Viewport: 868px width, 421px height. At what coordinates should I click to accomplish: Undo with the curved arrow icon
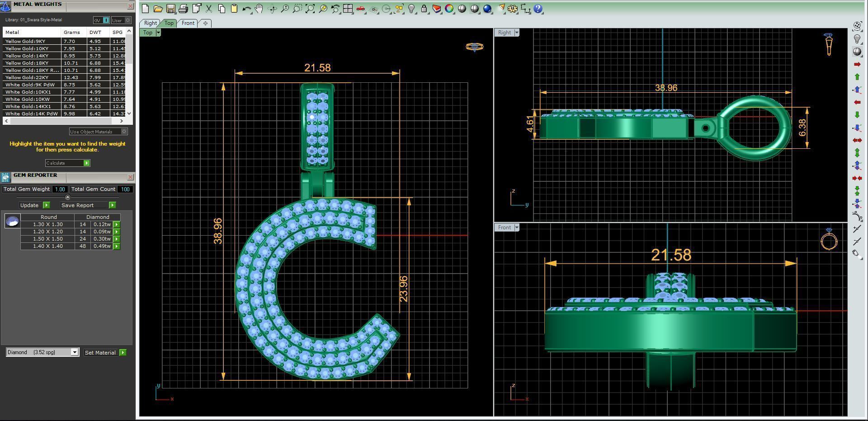(247, 9)
